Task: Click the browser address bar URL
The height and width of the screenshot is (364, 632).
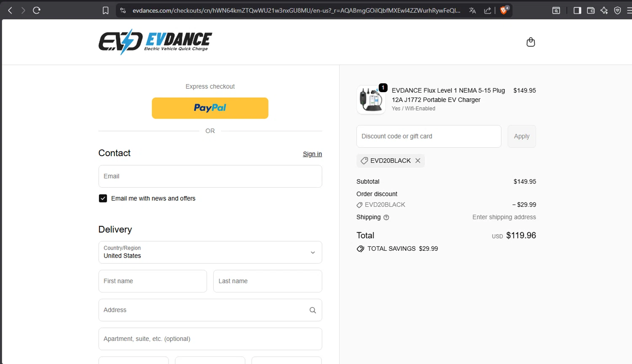Action: (296, 11)
